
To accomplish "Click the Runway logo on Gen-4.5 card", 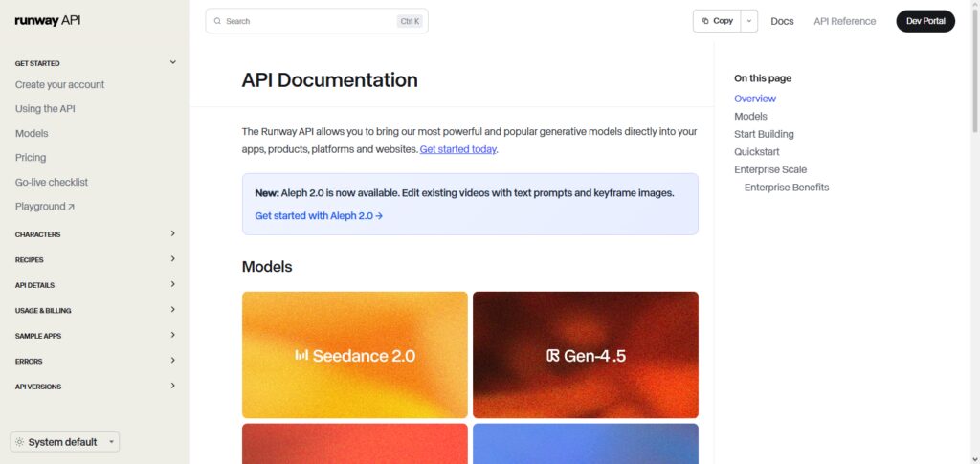I will click(x=552, y=356).
